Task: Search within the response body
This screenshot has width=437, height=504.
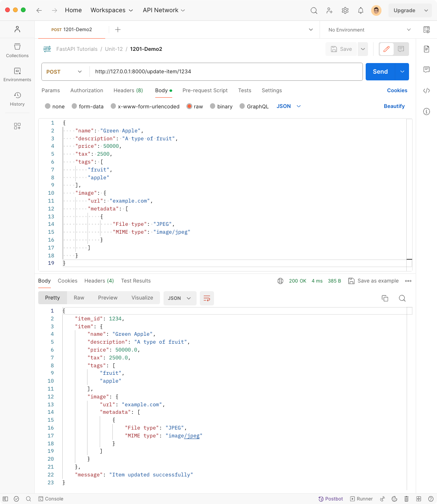Action: pos(402,298)
